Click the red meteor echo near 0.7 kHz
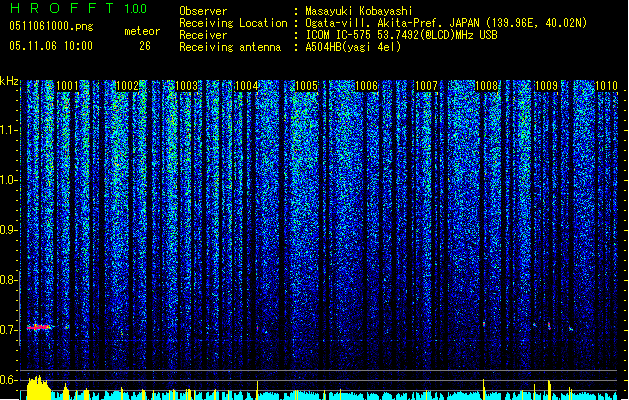629x400 pixels. coord(39,327)
